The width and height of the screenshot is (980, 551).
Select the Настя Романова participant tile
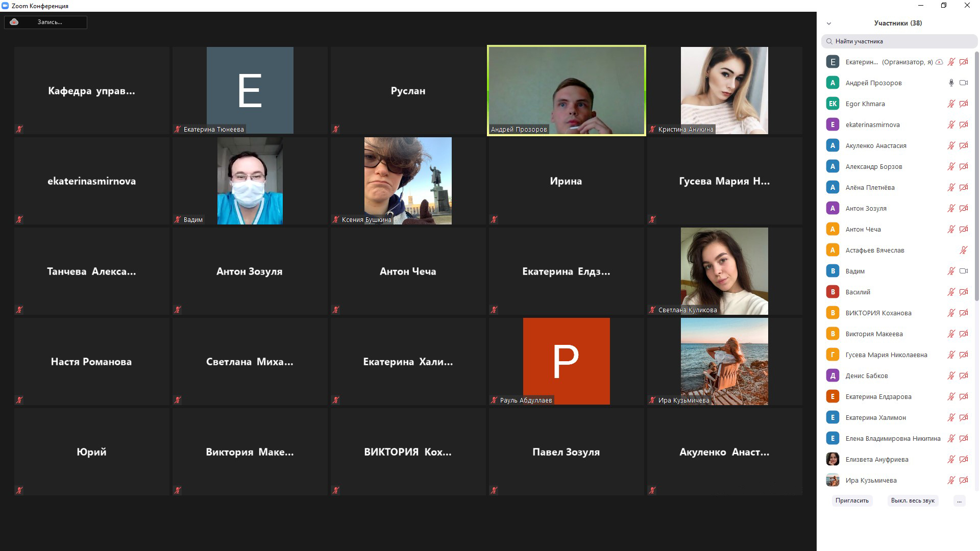click(91, 361)
